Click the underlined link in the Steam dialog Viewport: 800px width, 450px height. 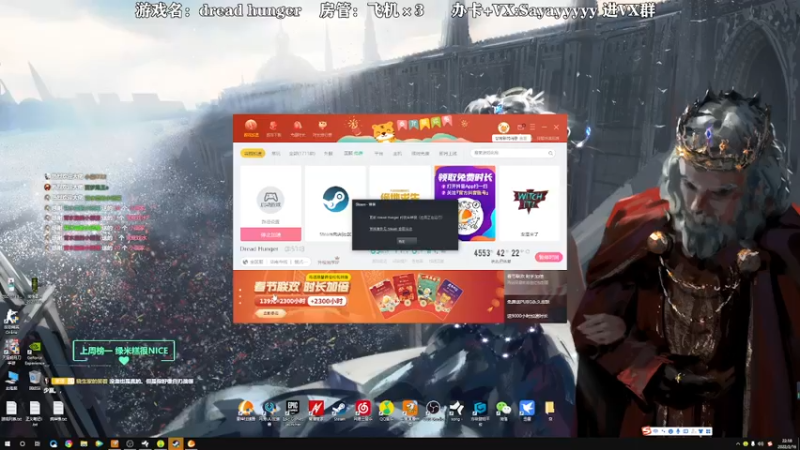tap(390, 229)
